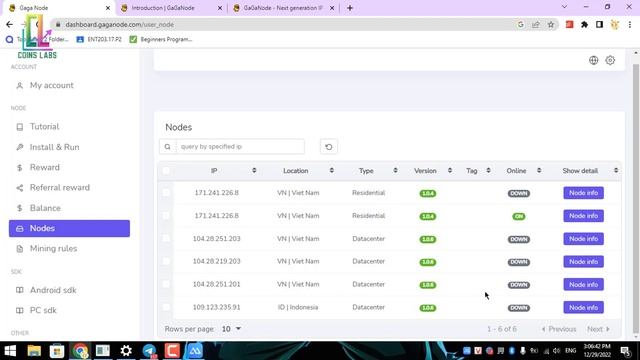
Task: Tick the checkbox for the ON 171.241.226.8 node
Action: [166, 216]
